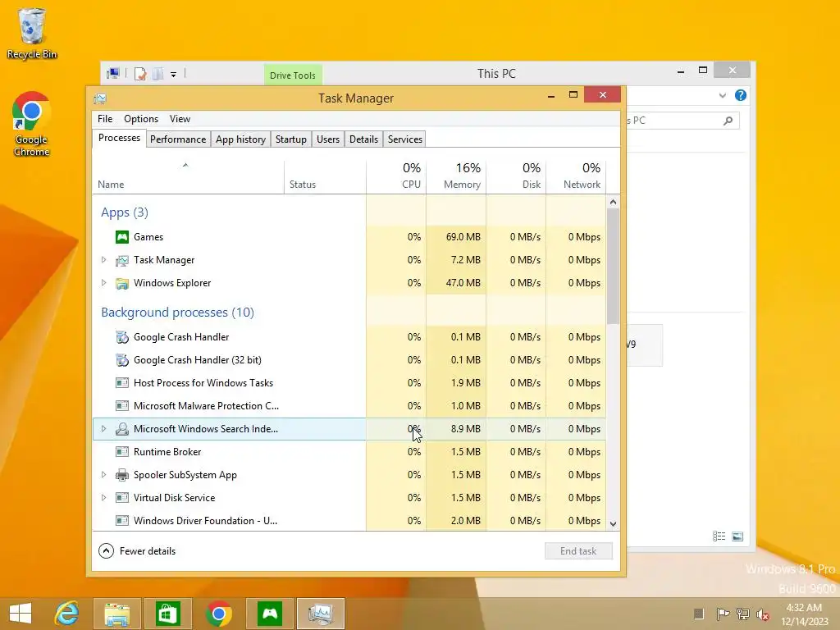Open the Drive Tools ribbon tab
Viewport: 840px width, 630px height.
[293, 75]
